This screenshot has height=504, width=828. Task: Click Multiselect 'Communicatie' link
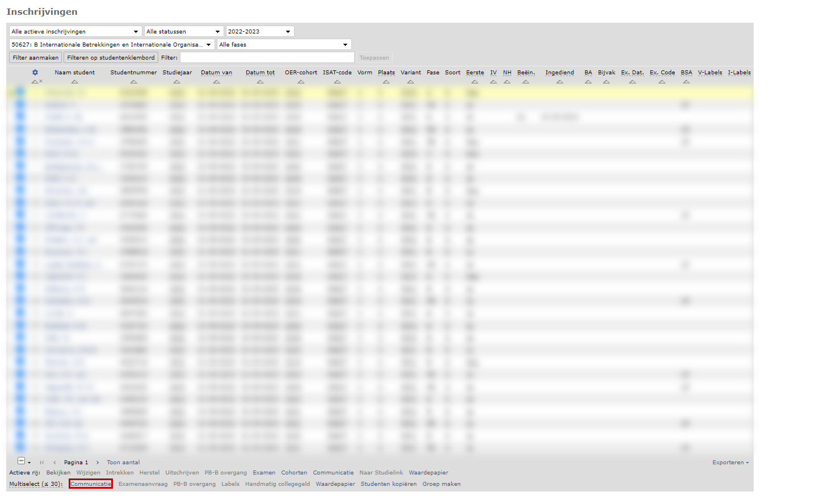tap(91, 484)
